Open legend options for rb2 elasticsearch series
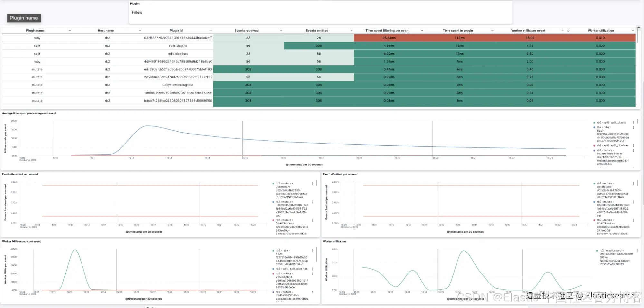Image resolution: width=644 pixels, height=308 pixels. (x=637, y=251)
